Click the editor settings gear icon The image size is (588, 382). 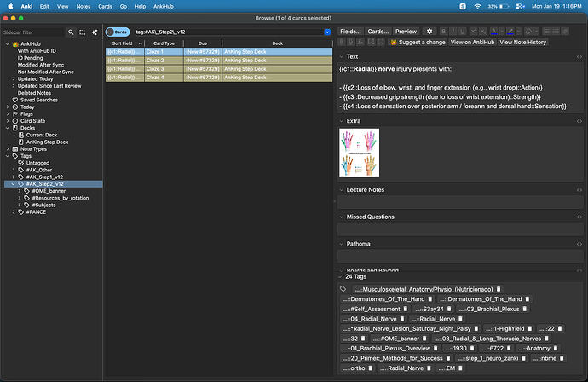pyautogui.click(x=429, y=32)
